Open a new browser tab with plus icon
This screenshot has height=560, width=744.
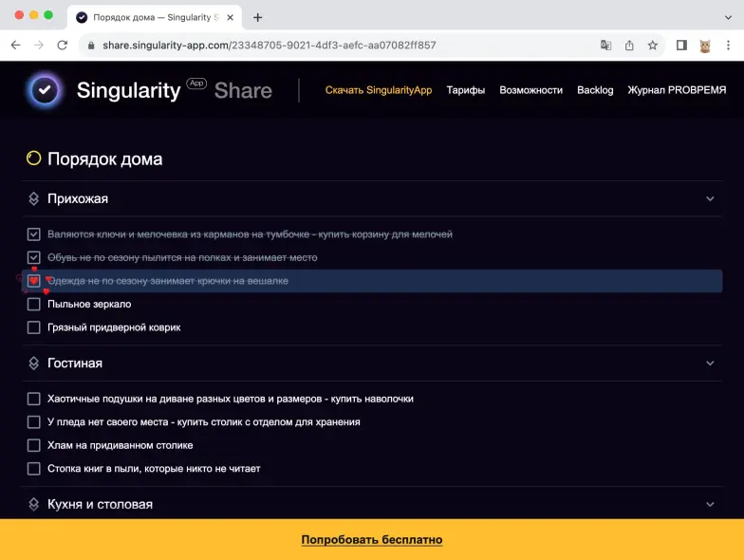tap(257, 17)
